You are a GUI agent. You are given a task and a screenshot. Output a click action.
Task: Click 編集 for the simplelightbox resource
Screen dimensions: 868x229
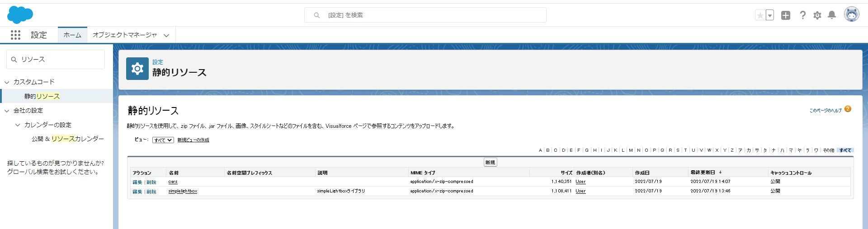(137, 192)
